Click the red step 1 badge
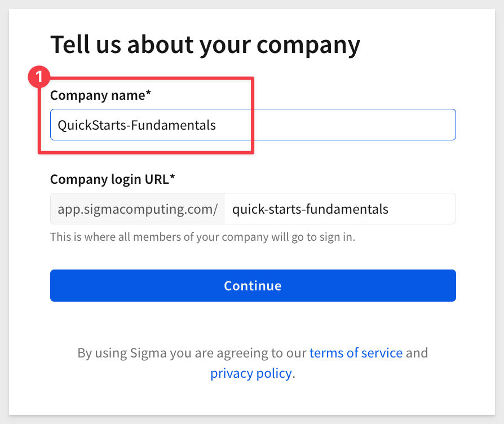Image resolution: width=504 pixels, height=424 pixels. [x=39, y=77]
